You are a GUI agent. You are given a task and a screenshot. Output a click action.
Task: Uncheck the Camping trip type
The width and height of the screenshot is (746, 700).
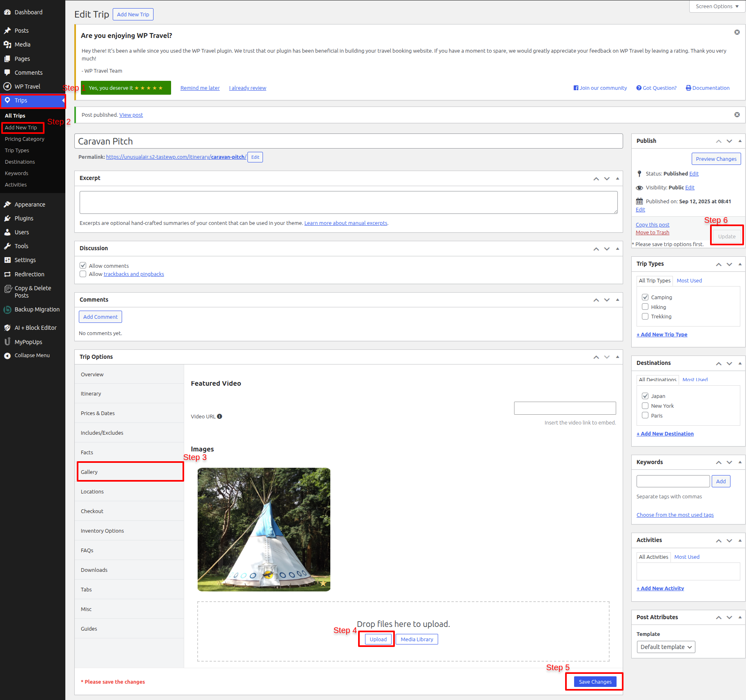(645, 297)
